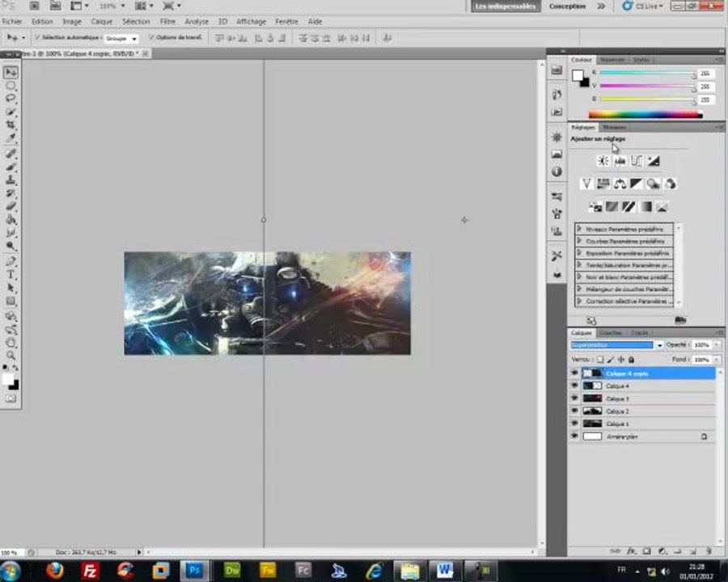This screenshot has height=582, width=728.
Task: Open the Fond fill slider arrow
Action: coord(717,360)
